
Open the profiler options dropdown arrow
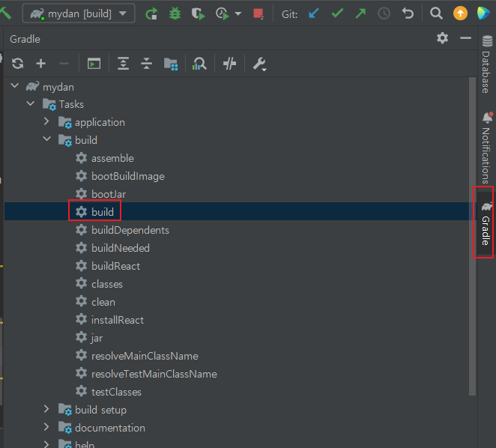[x=238, y=13]
